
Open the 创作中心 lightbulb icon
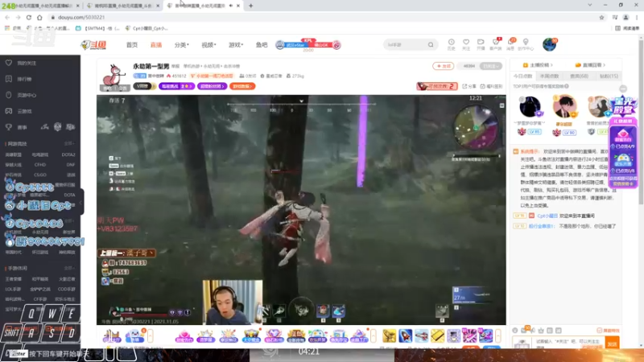coord(526,44)
